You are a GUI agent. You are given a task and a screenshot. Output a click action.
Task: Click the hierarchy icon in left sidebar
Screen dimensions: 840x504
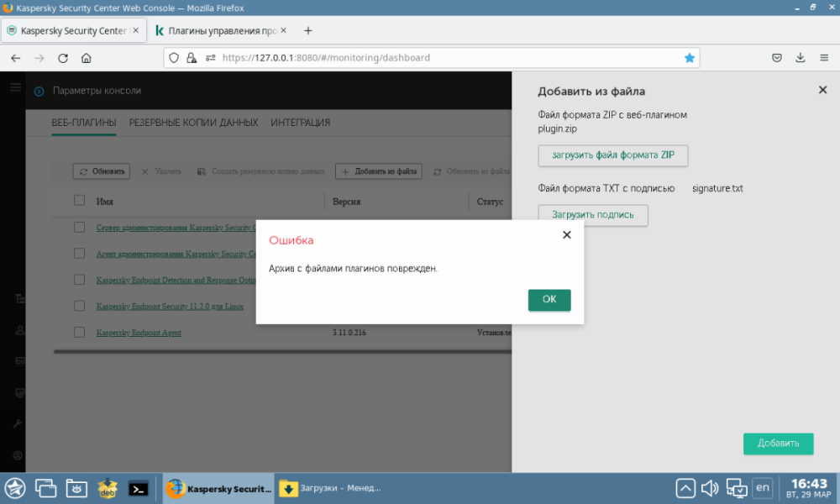click(x=20, y=298)
